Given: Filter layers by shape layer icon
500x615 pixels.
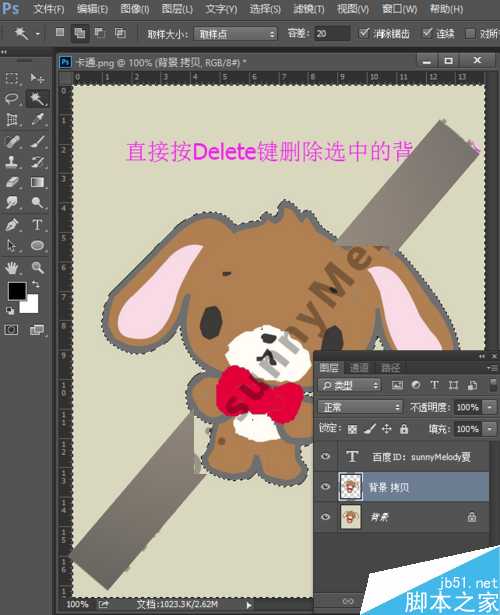Looking at the screenshot, I should tap(453, 385).
